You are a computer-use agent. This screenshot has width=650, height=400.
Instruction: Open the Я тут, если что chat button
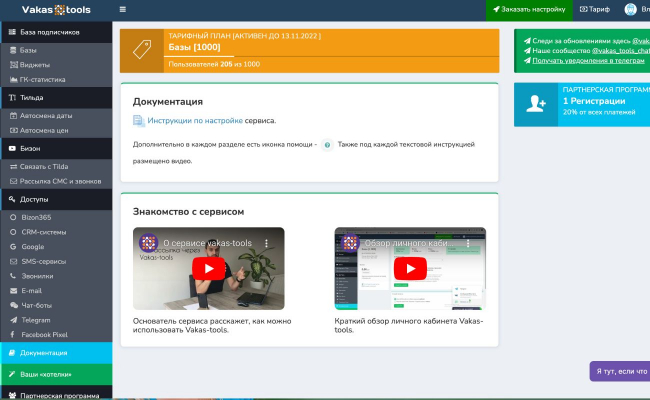click(x=620, y=371)
